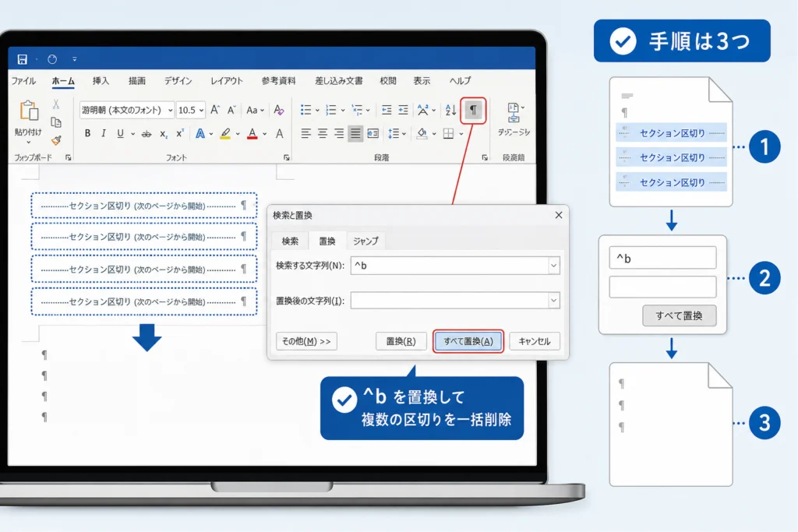The height and width of the screenshot is (532, 798).
Task: Toggle Bold formatting
Action: (x=87, y=133)
